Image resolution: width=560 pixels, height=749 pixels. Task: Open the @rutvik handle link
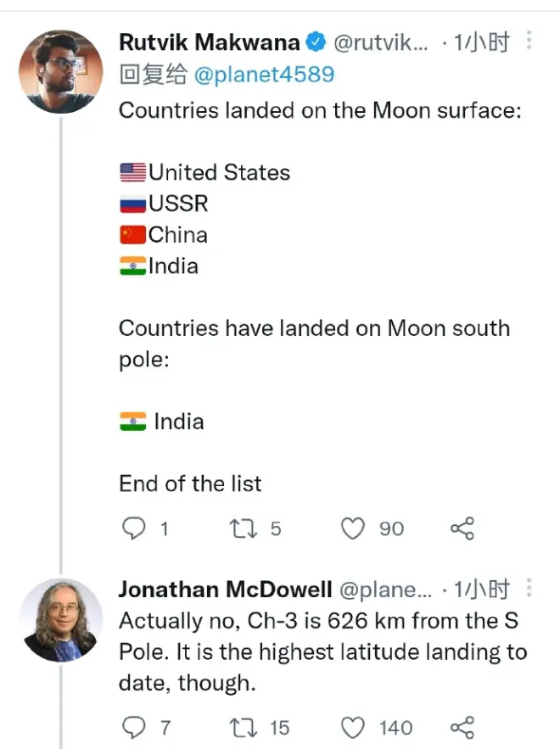(384, 42)
